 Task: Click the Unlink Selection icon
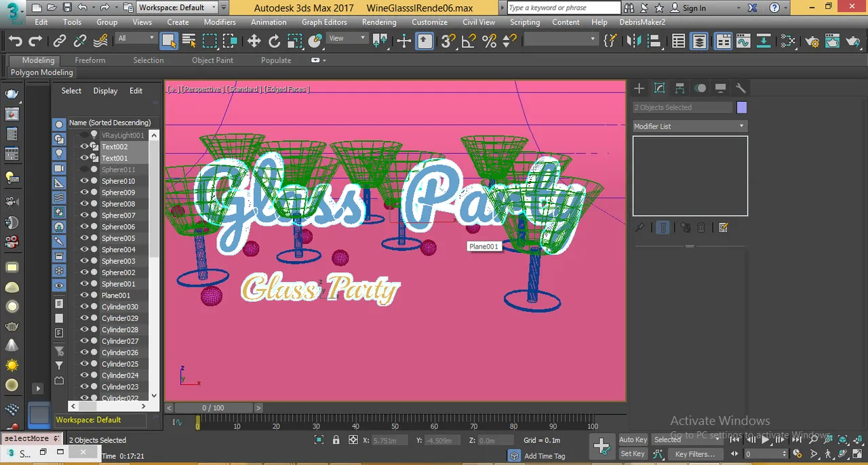[x=80, y=41]
